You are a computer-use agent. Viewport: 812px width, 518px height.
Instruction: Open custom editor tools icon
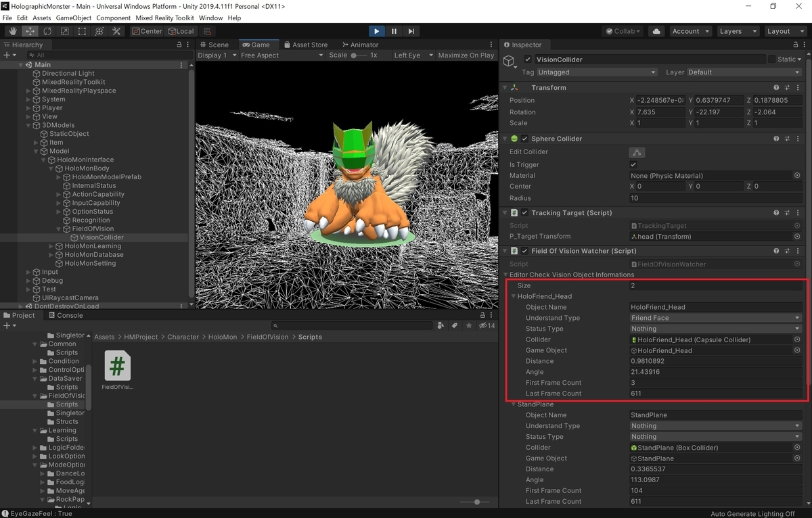tap(116, 31)
